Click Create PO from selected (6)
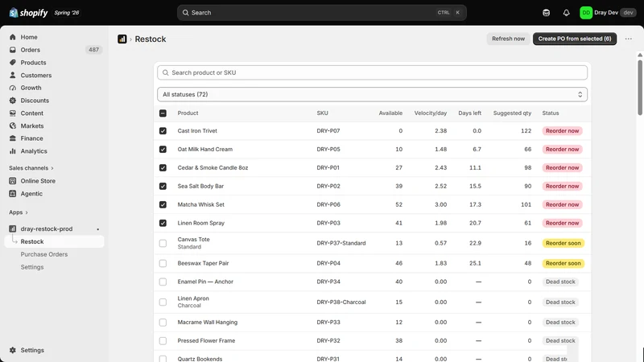This screenshot has height=362, width=644. (x=575, y=39)
